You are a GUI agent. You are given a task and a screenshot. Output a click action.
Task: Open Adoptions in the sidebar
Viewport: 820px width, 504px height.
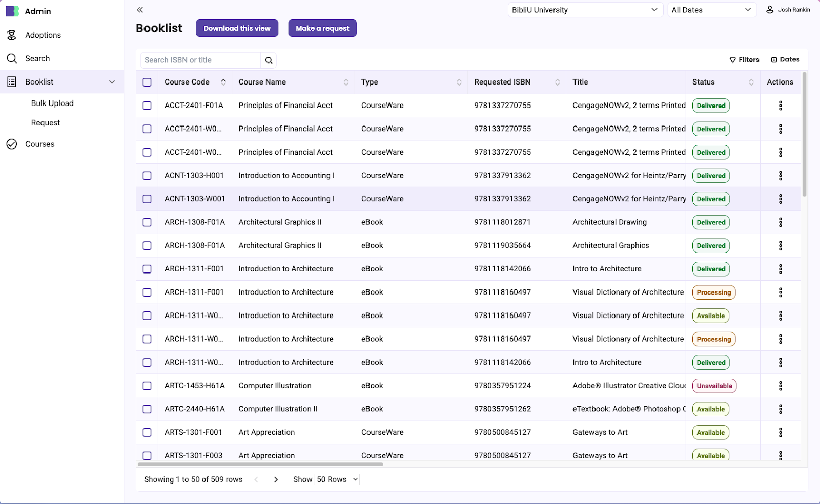point(43,35)
